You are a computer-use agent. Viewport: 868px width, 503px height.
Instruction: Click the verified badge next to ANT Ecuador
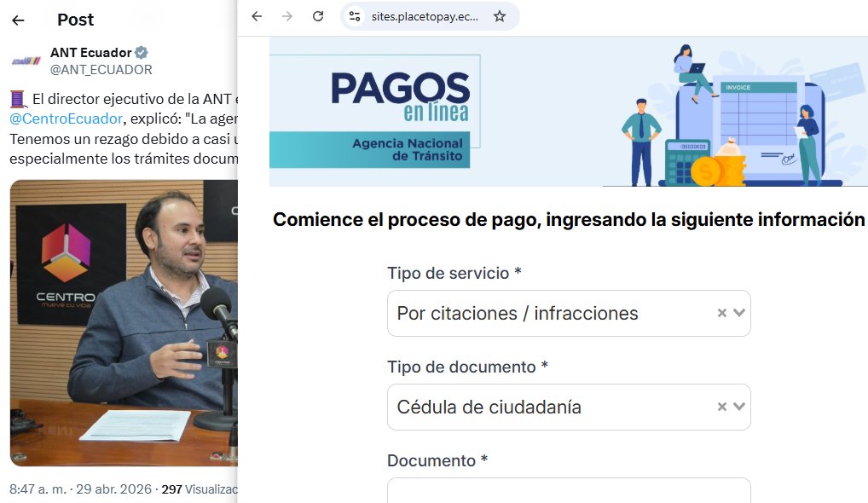click(x=142, y=53)
